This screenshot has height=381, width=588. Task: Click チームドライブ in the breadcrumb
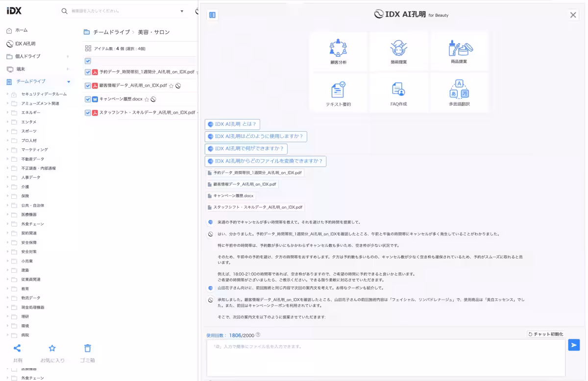112,32
